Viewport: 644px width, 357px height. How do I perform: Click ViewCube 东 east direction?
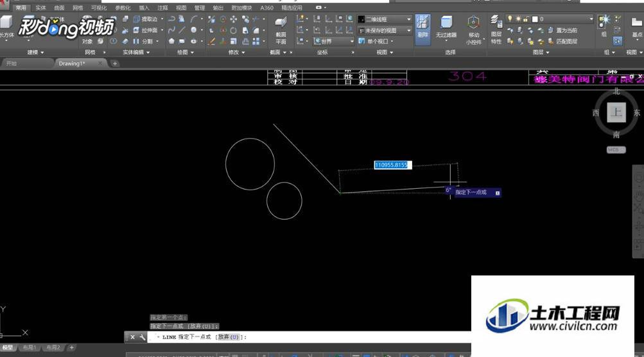click(x=636, y=112)
